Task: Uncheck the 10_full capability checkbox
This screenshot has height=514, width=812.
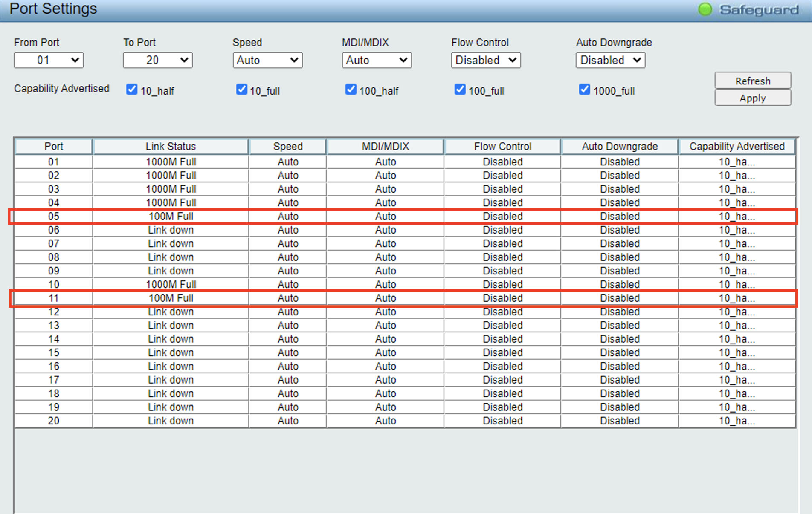Action: [x=241, y=90]
